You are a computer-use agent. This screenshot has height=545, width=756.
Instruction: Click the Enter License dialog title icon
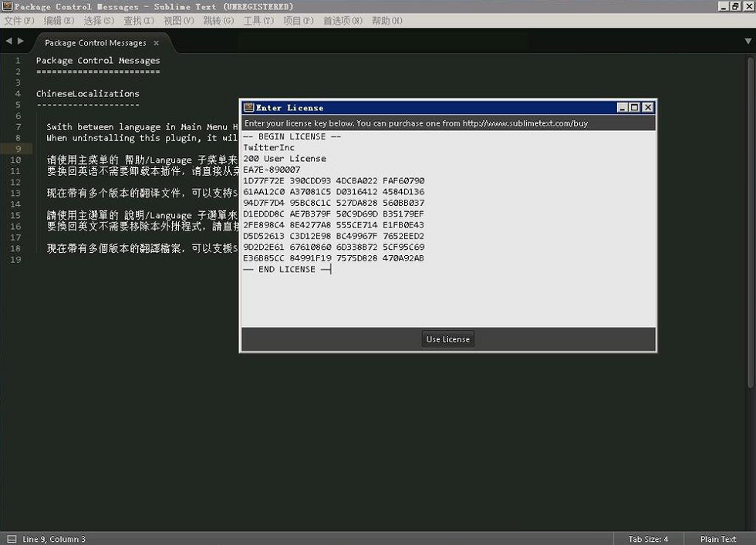click(x=248, y=107)
